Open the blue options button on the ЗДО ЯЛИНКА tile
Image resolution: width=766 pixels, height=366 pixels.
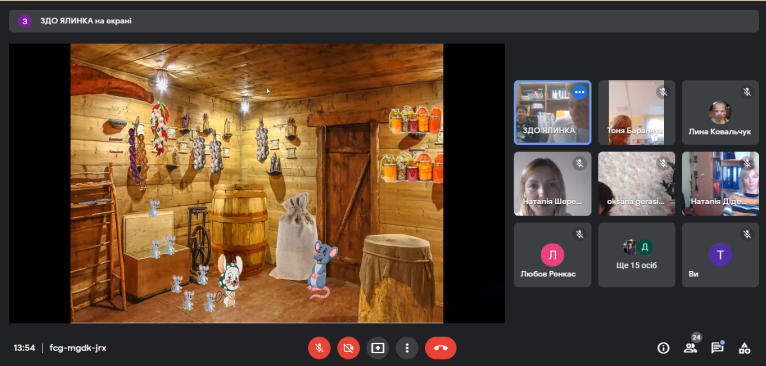pos(579,92)
